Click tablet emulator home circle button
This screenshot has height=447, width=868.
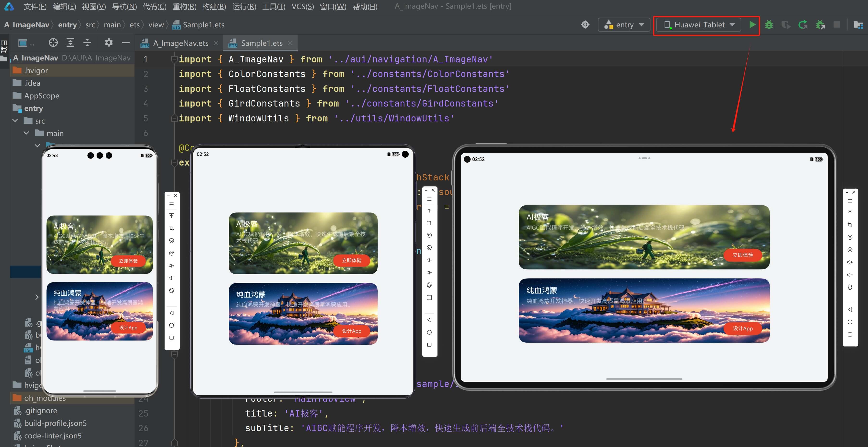click(x=850, y=322)
